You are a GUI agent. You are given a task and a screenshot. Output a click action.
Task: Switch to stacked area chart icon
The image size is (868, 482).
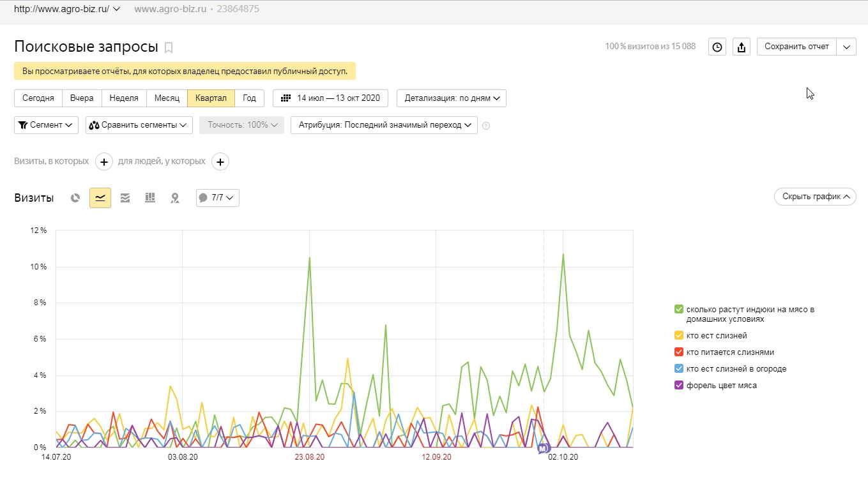pos(125,198)
